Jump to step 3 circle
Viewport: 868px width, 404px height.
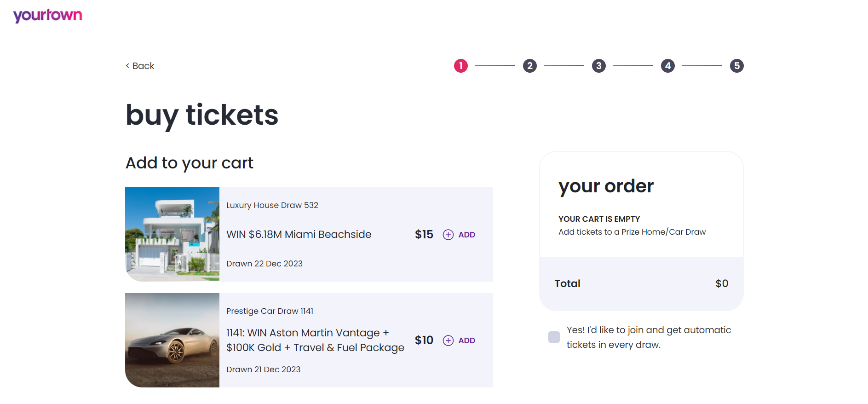coord(598,66)
